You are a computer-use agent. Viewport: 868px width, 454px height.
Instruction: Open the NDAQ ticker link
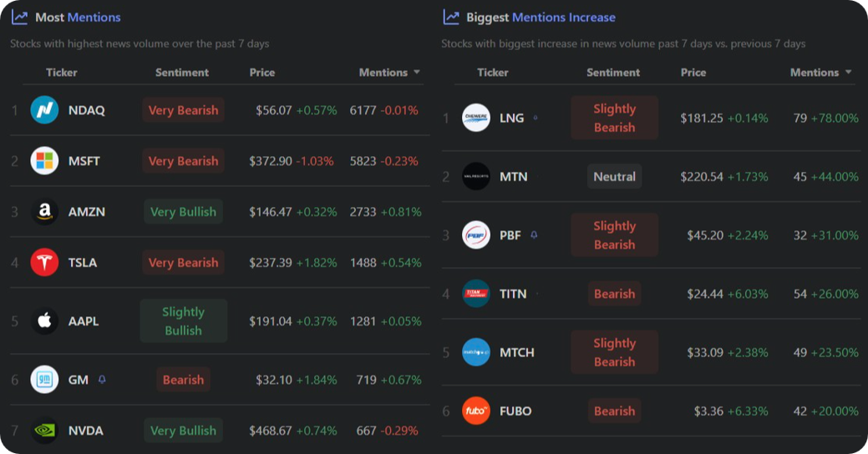click(x=86, y=110)
